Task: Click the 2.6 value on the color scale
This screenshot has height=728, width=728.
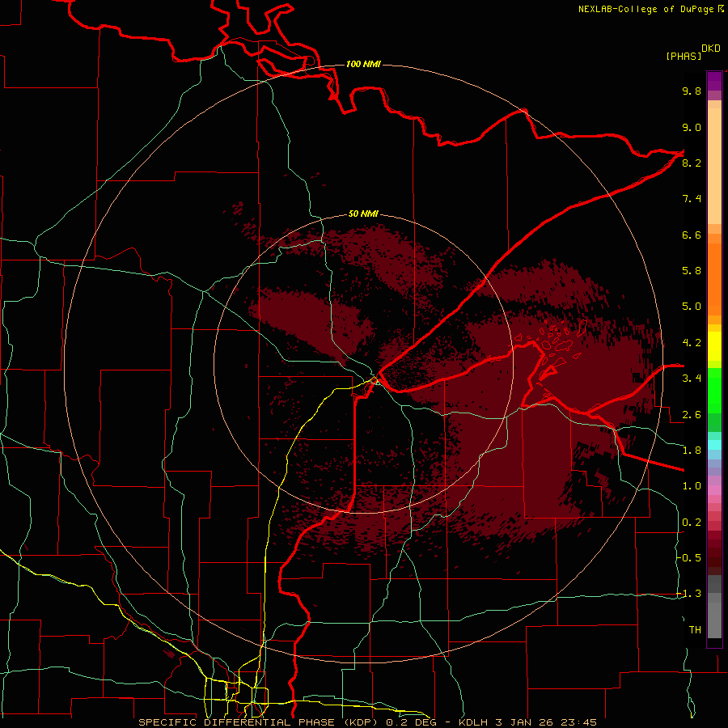Action: 692,415
